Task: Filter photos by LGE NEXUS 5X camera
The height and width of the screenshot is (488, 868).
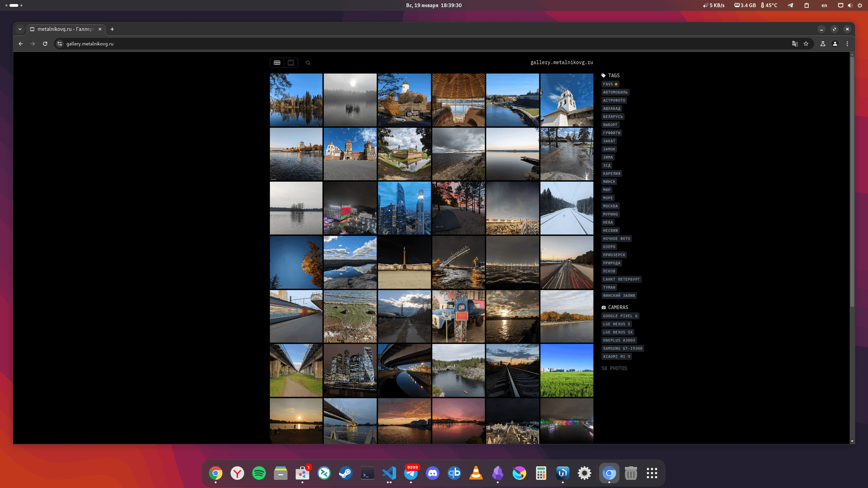Action: tap(618, 332)
